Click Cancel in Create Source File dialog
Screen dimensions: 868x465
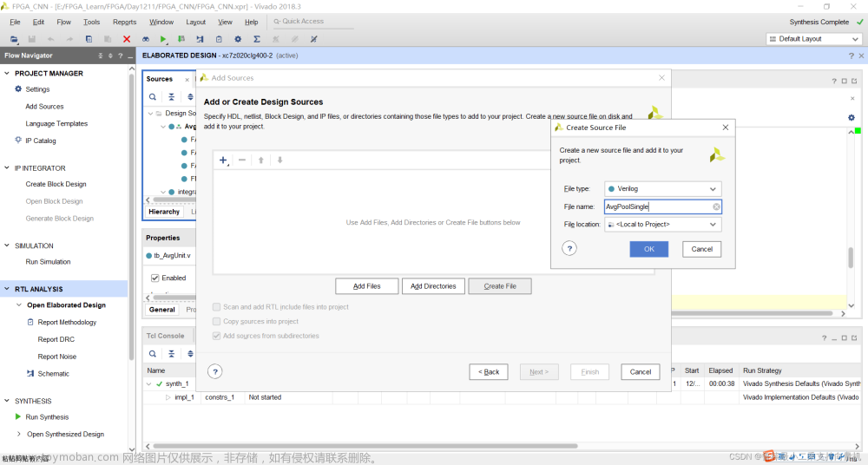point(702,249)
